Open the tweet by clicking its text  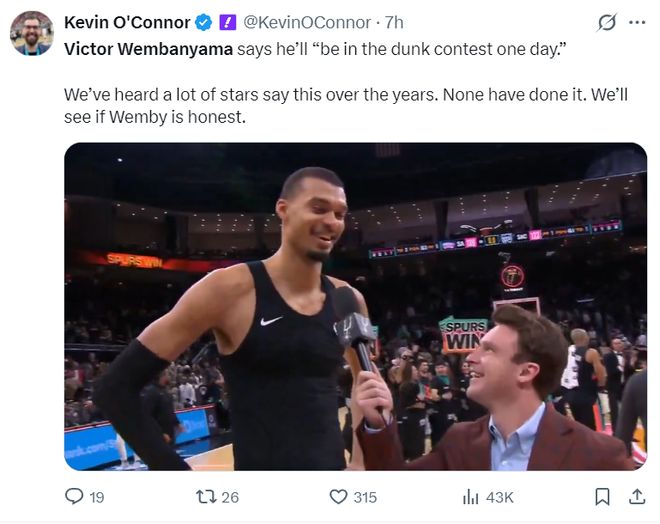[x=300, y=98]
